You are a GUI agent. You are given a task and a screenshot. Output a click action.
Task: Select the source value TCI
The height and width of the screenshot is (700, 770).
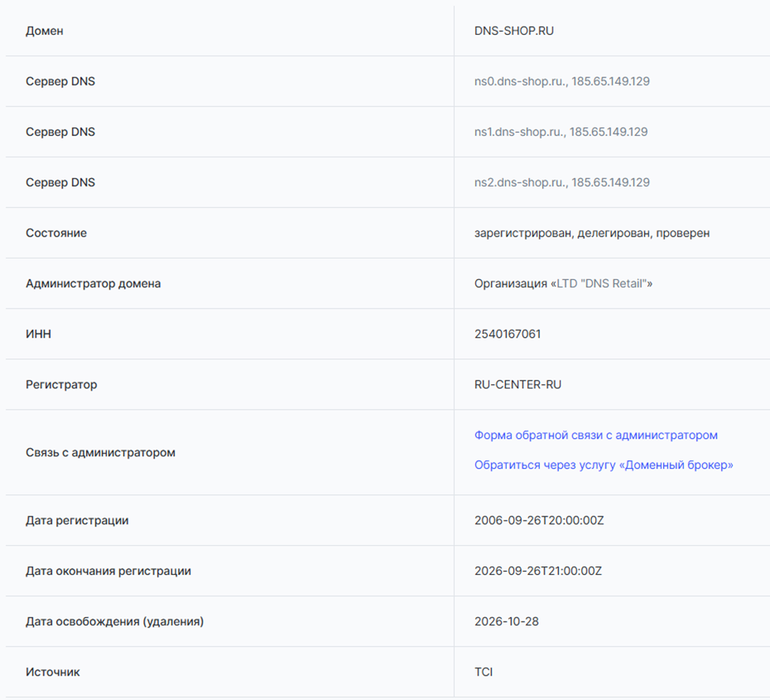click(483, 672)
